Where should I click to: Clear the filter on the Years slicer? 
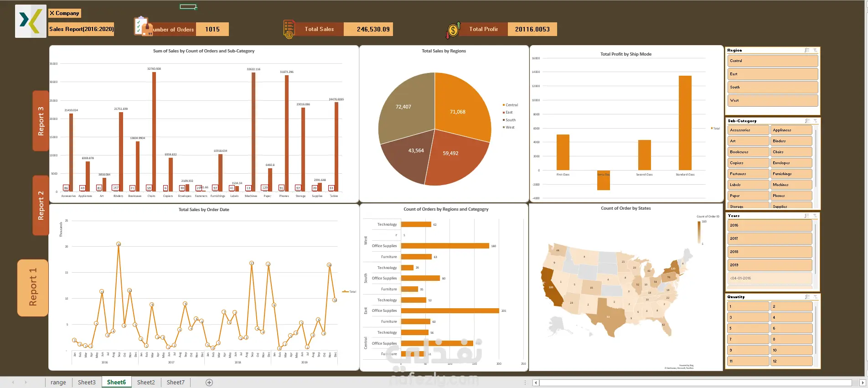(815, 216)
